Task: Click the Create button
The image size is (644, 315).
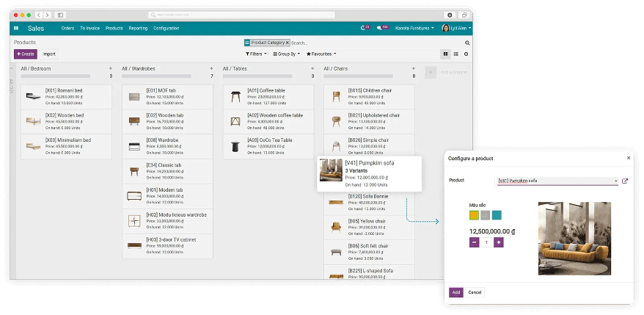Action: [x=26, y=54]
